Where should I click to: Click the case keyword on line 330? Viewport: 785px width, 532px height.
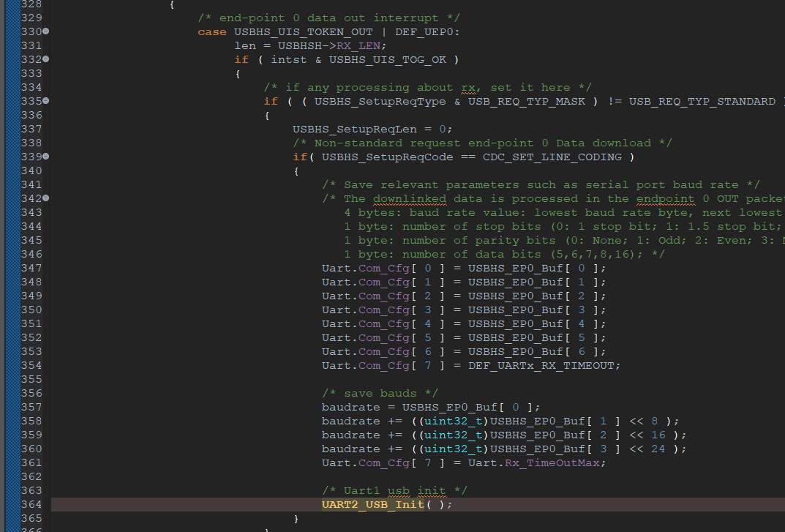coord(212,31)
